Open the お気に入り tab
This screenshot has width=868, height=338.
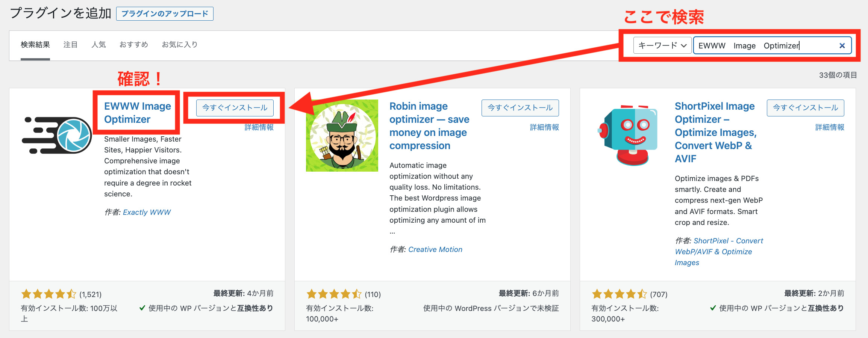tap(180, 45)
